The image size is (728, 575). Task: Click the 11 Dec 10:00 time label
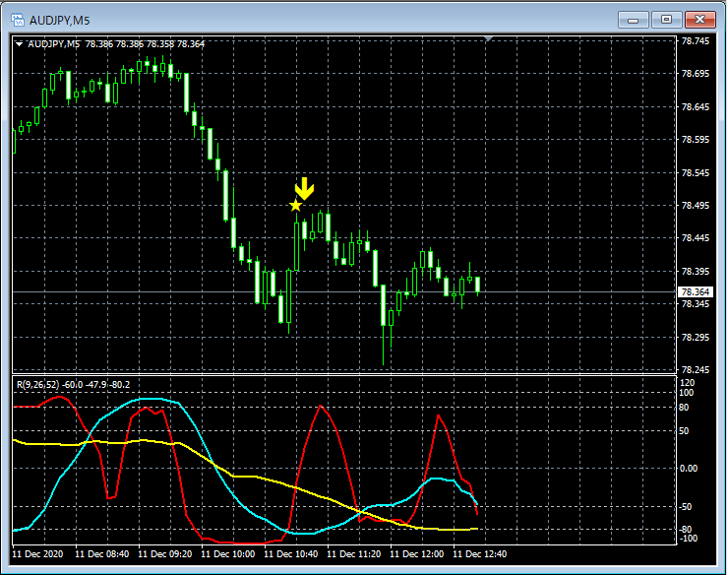(228, 554)
